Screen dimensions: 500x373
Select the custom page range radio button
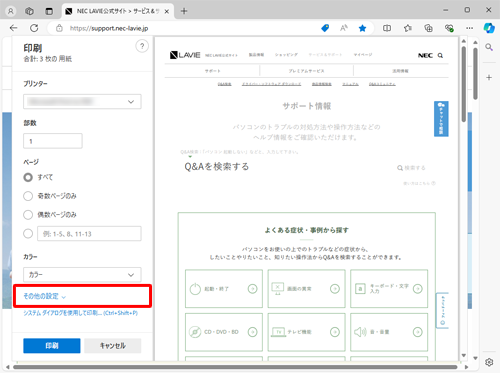tap(28, 234)
